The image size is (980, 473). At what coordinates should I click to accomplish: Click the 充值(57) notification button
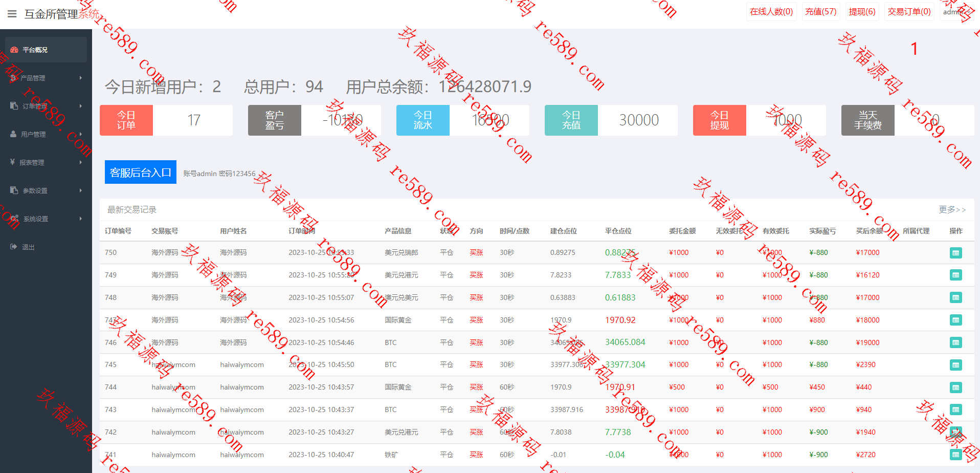[x=820, y=11]
